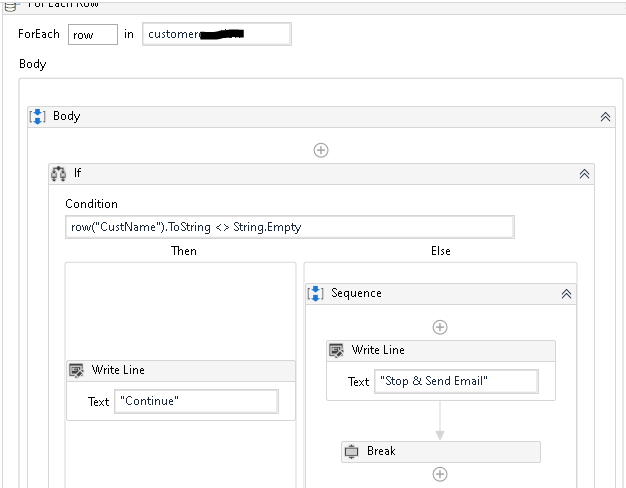Click the Break activity icon
Screen dimensions: 626x488
pyautogui.click(x=352, y=451)
